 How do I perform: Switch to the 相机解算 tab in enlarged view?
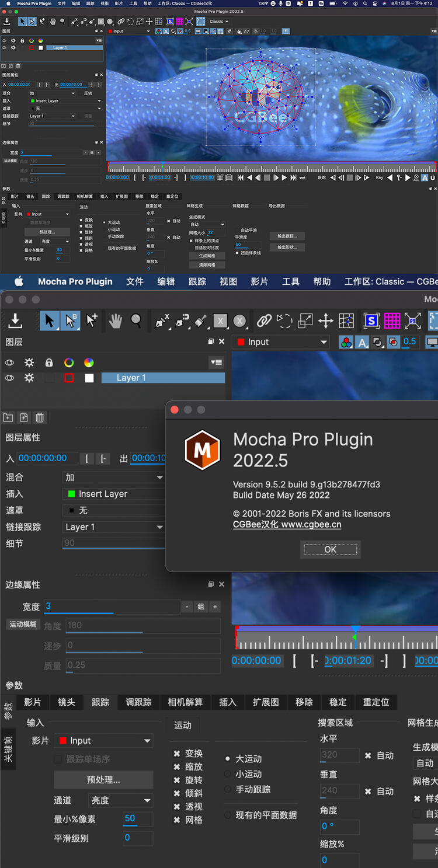[x=185, y=702]
